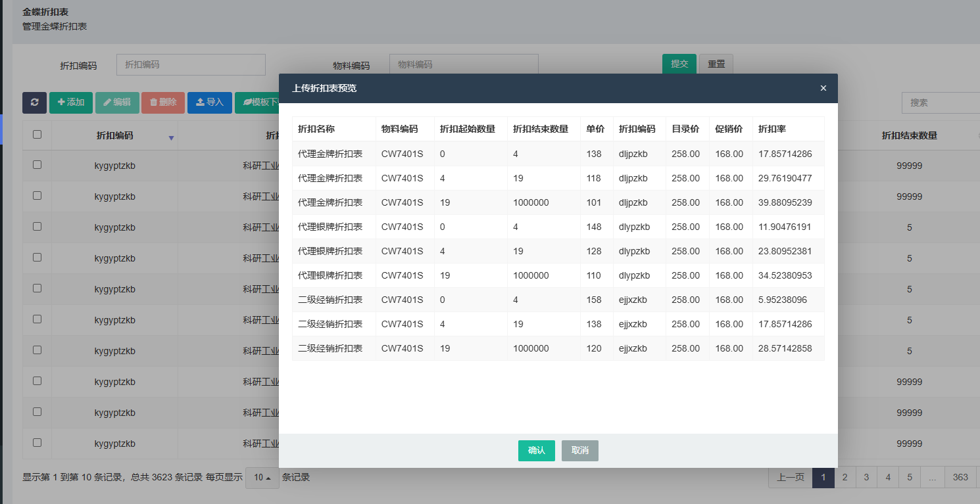Click the 编辑 (edit) button
The image size is (980, 504).
tap(117, 103)
